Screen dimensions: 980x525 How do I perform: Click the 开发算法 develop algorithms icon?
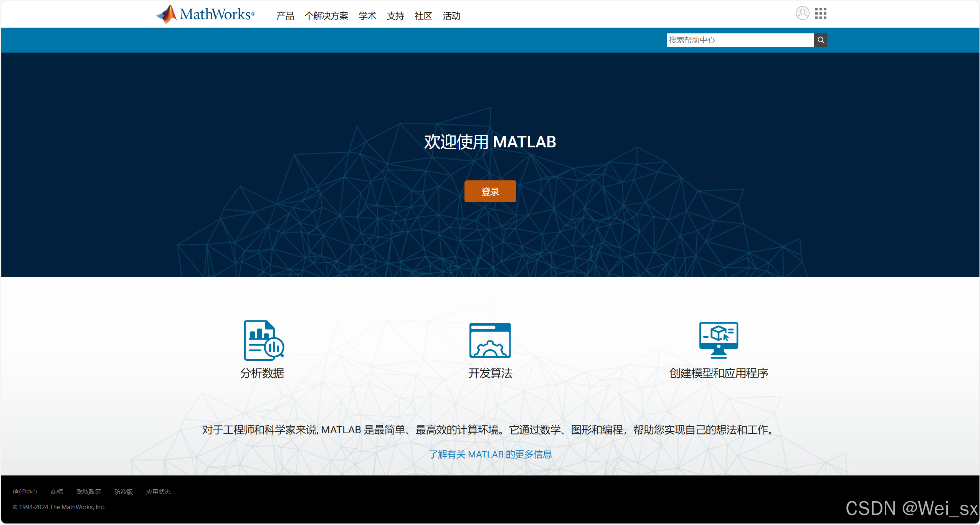(490, 340)
